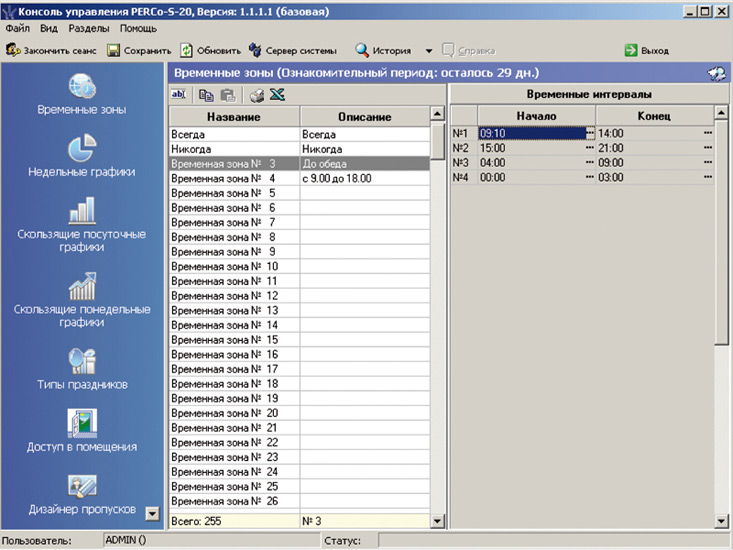Click the №2 interval row label
The width and height of the screenshot is (733, 550).
point(464,148)
